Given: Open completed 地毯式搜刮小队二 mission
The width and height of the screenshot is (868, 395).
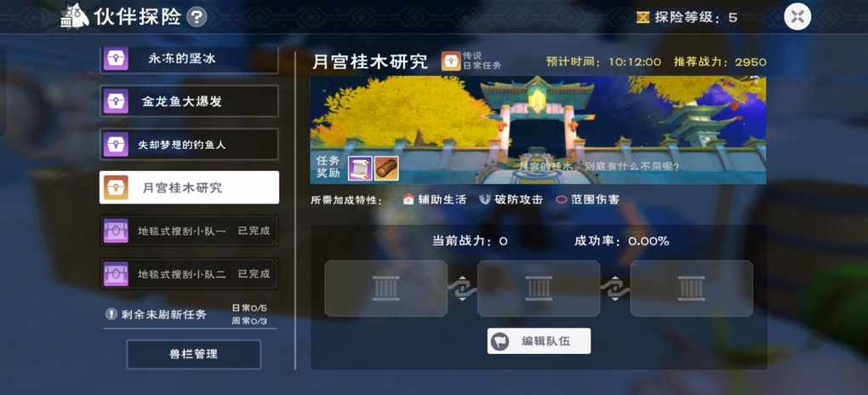Looking at the screenshot, I should point(189,273).
